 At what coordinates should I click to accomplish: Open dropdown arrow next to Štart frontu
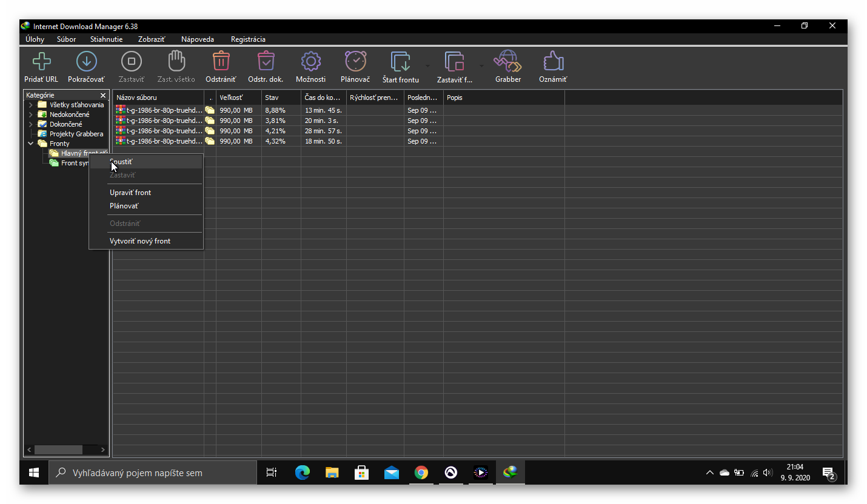pyautogui.click(x=427, y=65)
